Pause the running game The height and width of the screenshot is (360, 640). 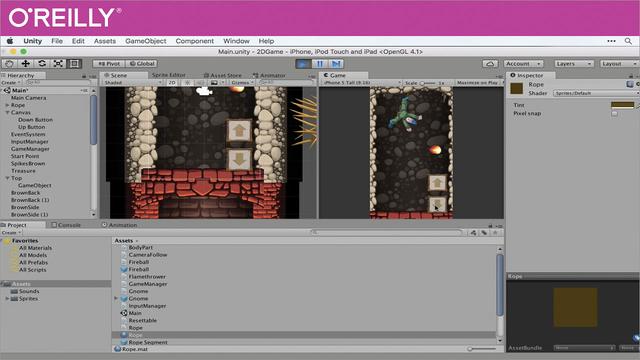click(320, 64)
